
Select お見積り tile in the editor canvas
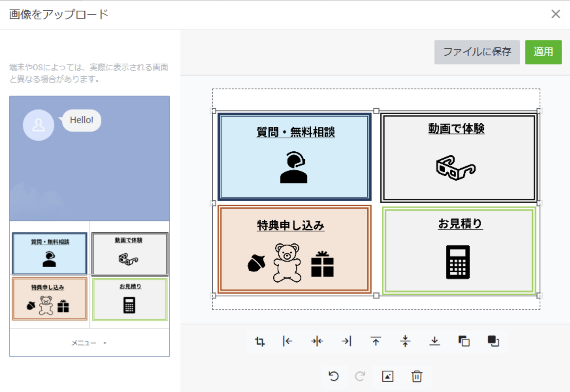[459, 251]
